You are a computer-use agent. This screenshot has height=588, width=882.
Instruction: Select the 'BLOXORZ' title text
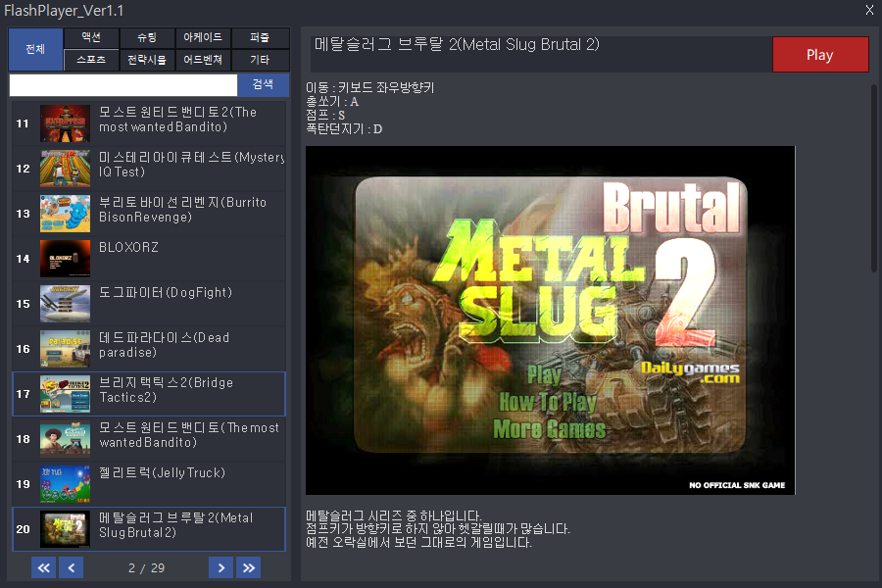(128, 247)
